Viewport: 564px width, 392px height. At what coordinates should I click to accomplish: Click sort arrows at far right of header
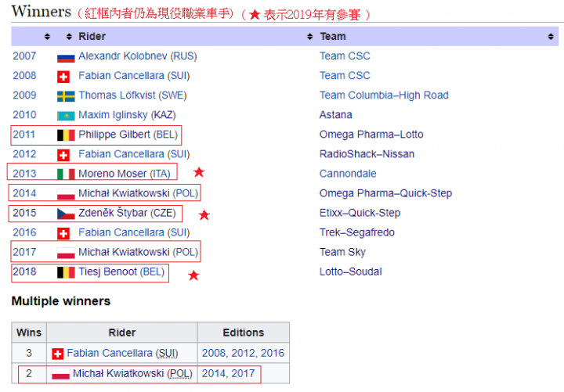(551, 36)
